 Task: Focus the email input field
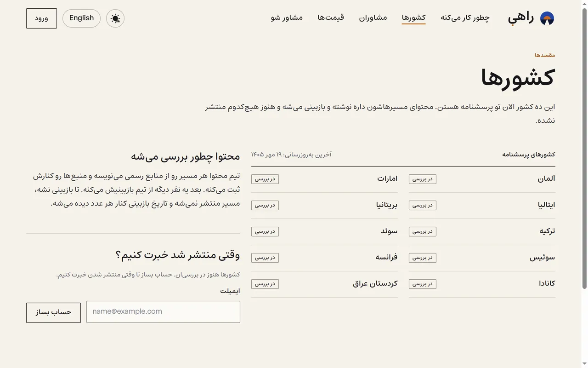click(x=163, y=312)
